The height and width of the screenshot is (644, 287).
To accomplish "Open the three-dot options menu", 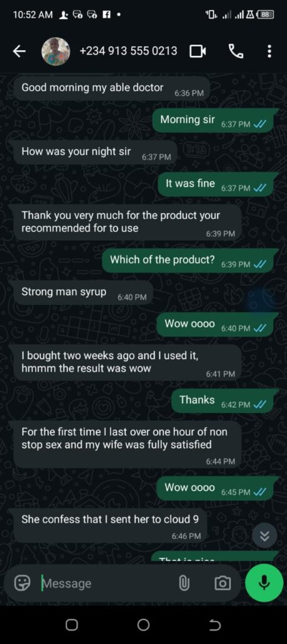I will (269, 52).
